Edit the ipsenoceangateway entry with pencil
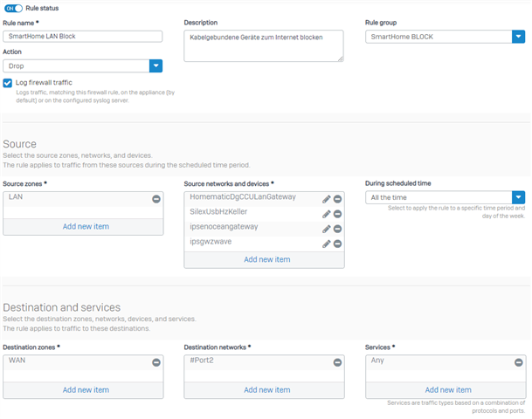 tap(327, 230)
